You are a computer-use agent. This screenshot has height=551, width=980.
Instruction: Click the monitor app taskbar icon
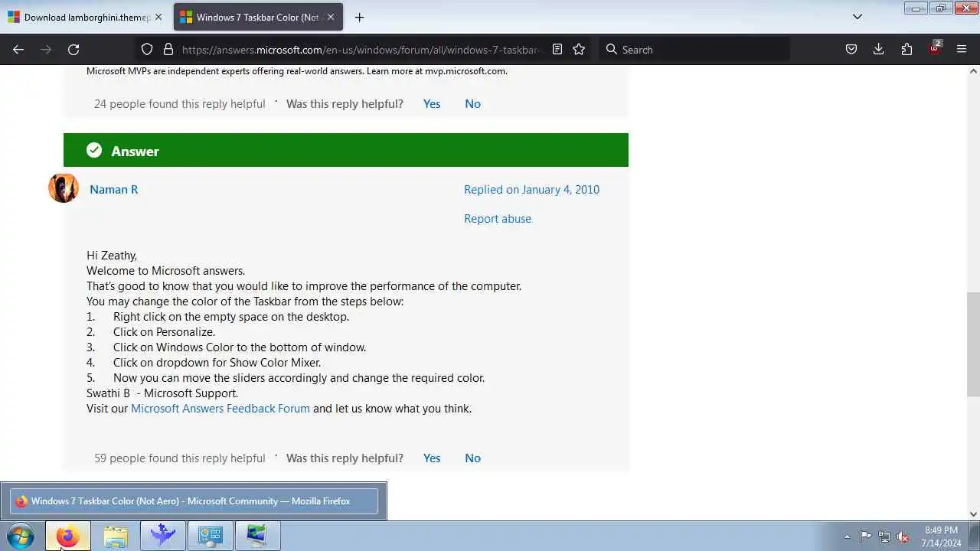pos(258,536)
